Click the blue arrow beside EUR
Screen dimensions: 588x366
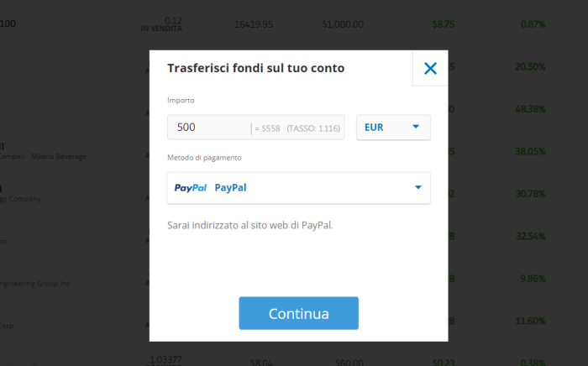(416, 127)
